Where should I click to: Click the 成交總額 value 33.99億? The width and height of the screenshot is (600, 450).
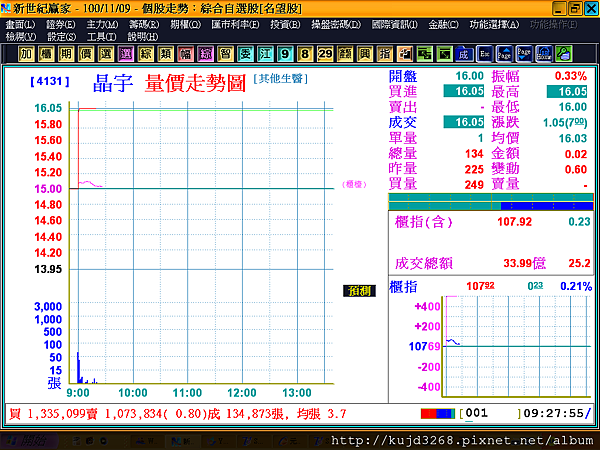(x=524, y=263)
